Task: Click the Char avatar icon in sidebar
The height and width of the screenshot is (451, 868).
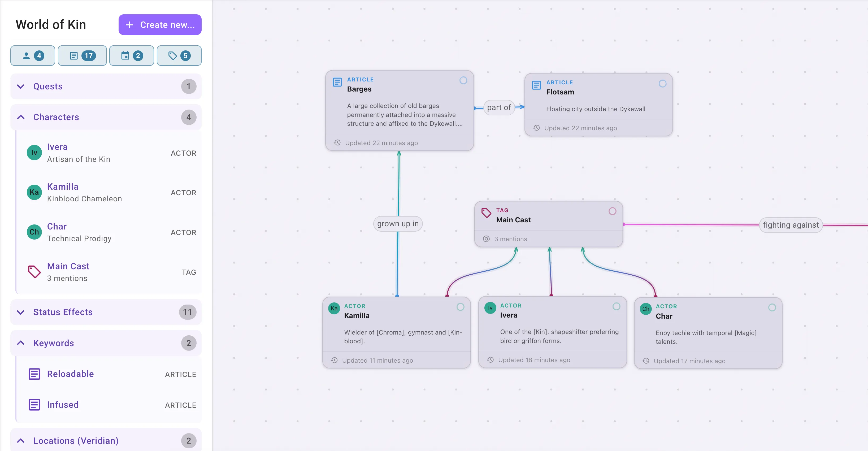Action: (34, 232)
